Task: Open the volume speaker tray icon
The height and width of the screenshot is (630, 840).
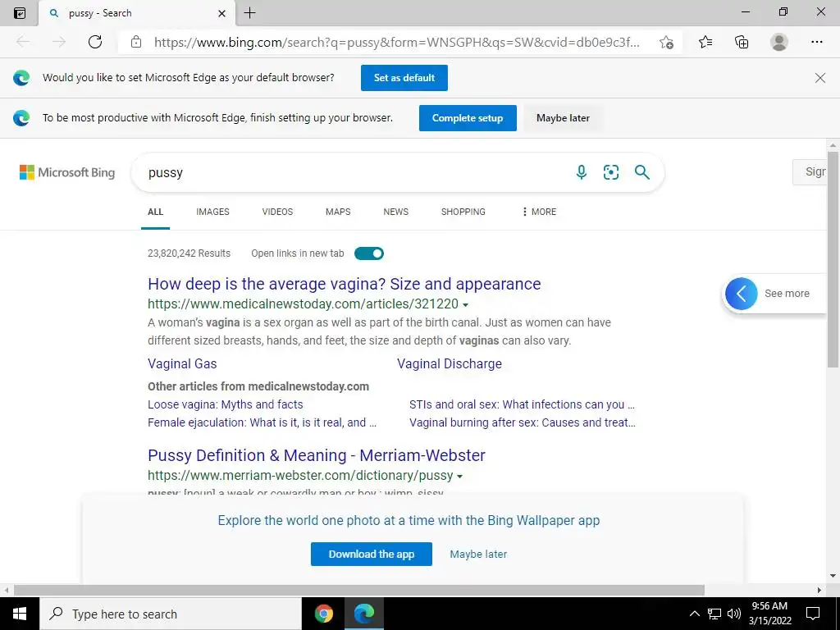Action: pyautogui.click(x=734, y=614)
